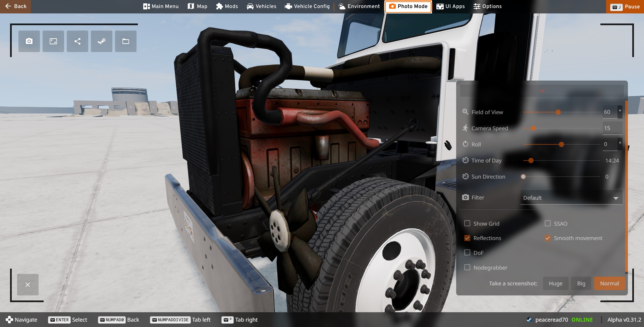The image size is (644, 327).
Task: Open the UI Apps menu
Action: point(450,6)
